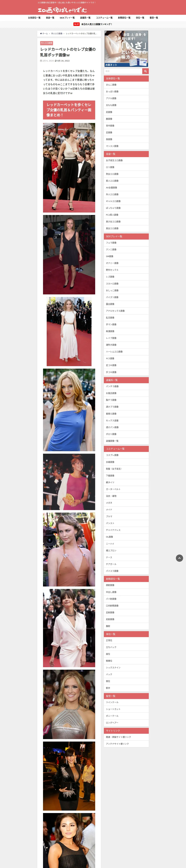This screenshot has height=868, width=186.
Task: Open the ガーターベルト sidebar link
Action: [x=126, y=489]
